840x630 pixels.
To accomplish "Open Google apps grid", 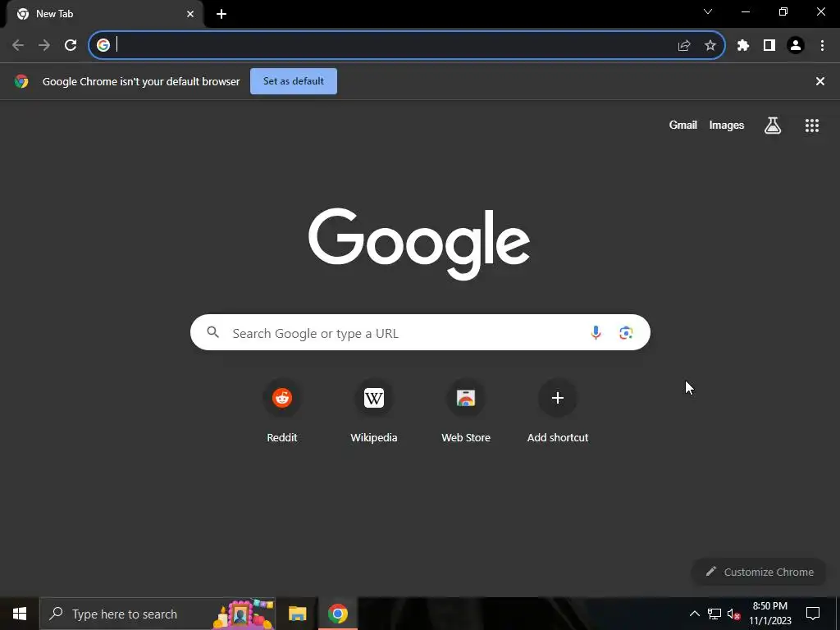I will pos(812,126).
